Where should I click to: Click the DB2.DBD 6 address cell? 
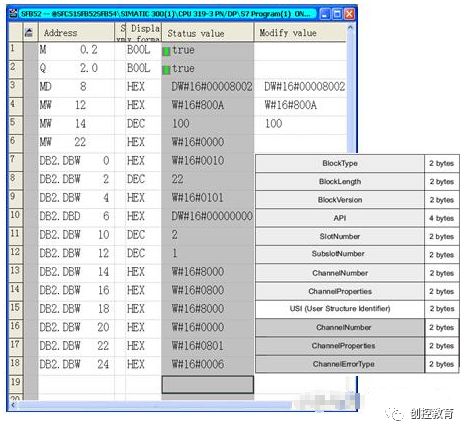(x=76, y=217)
